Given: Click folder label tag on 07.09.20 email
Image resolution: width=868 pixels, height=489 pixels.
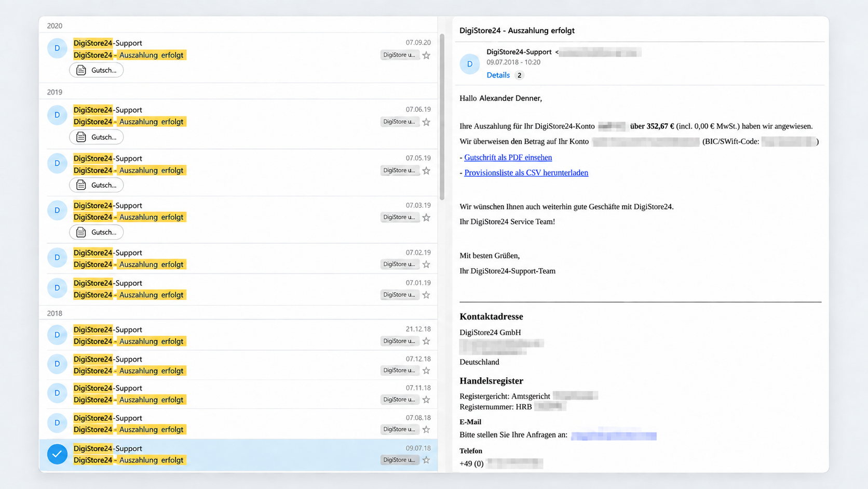Looking at the screenshot, I should click(400, 55).
